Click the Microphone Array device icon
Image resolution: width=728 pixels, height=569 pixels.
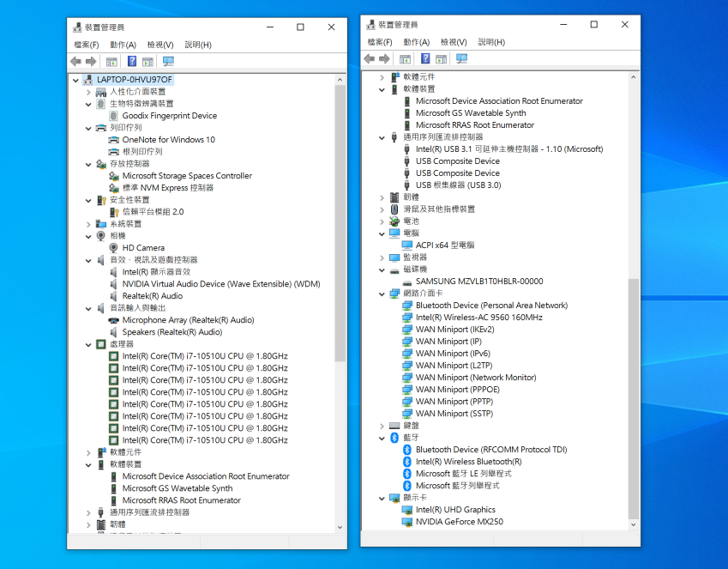coord(113,320)
